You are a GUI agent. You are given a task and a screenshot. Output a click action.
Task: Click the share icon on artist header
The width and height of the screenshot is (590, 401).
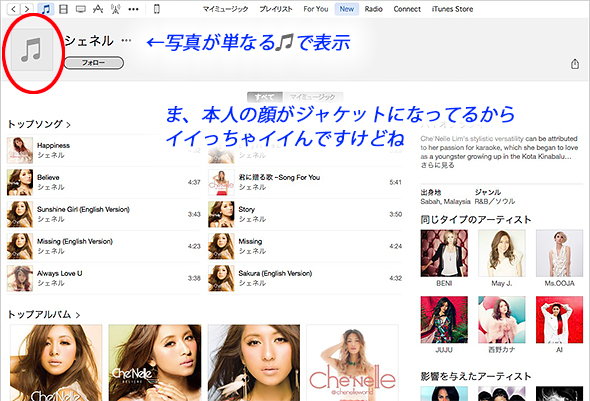tap(575, 64)
